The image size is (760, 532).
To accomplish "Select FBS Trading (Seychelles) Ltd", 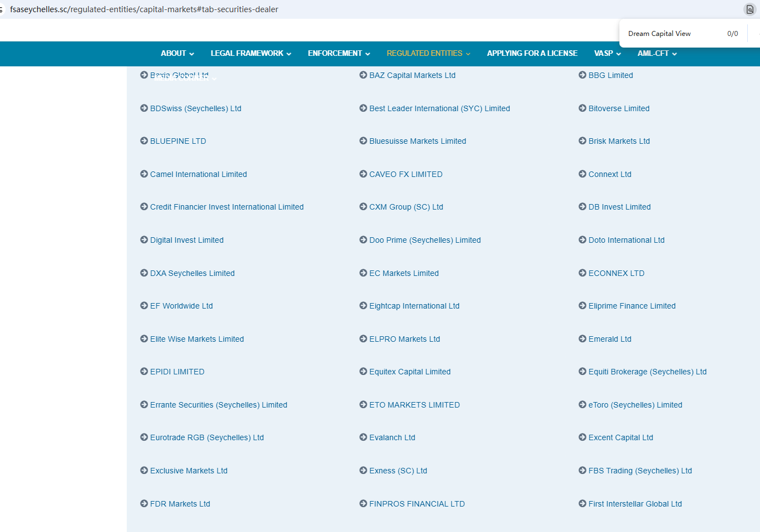I will pos(640,471).
